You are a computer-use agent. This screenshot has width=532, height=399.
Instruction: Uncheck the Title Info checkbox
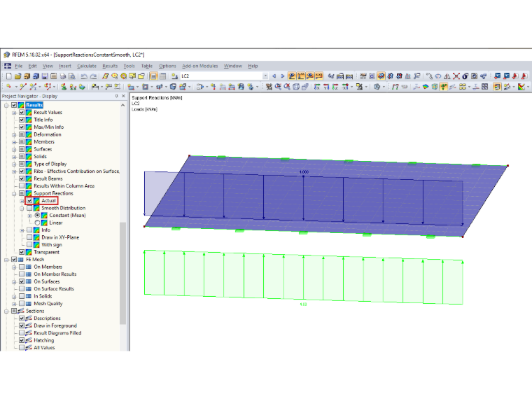(x=22, y=120)
